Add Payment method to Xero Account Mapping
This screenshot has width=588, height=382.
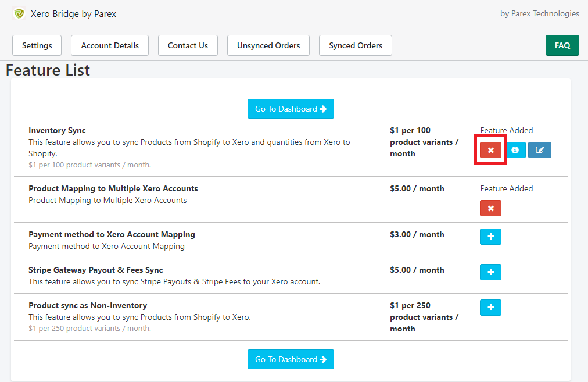[x=490, y=237]
